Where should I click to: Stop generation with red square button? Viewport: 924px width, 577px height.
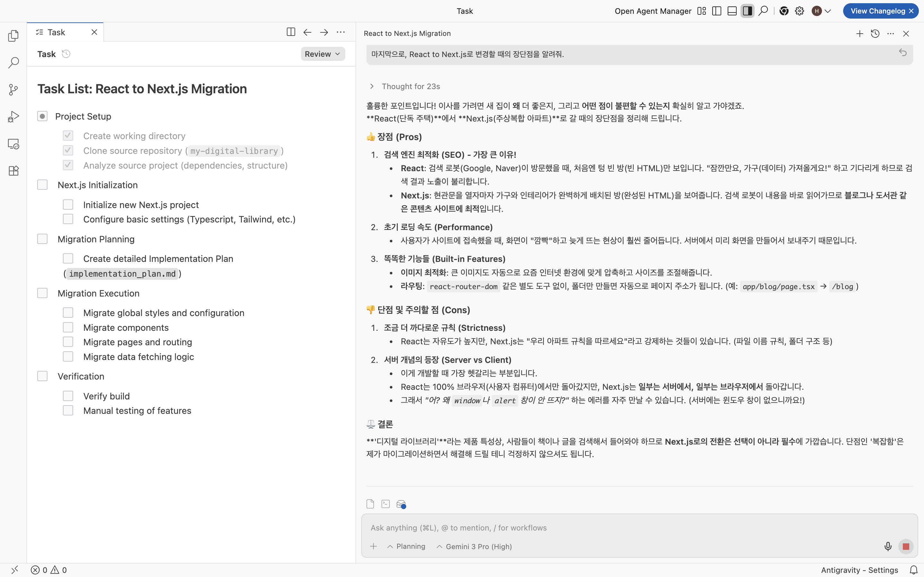pyautogui.click(x=906, y=547)
